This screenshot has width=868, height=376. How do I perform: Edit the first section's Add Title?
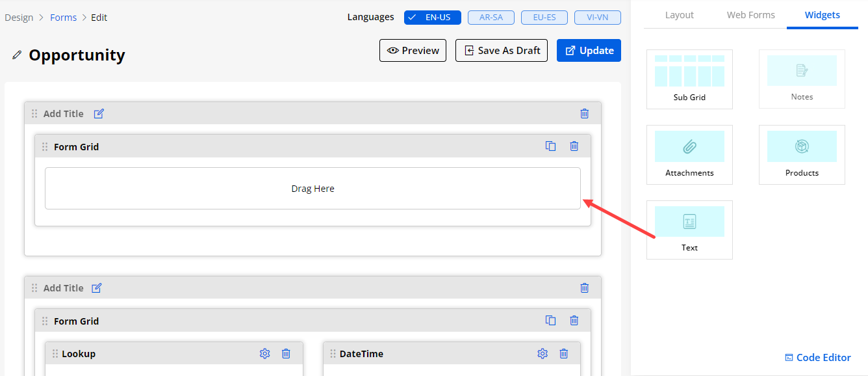point(99,113)
